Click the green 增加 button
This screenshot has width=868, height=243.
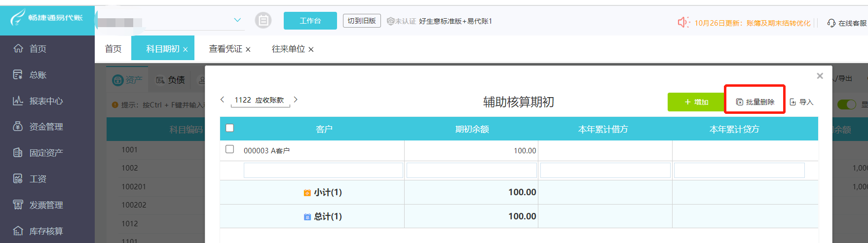(696, 102)
